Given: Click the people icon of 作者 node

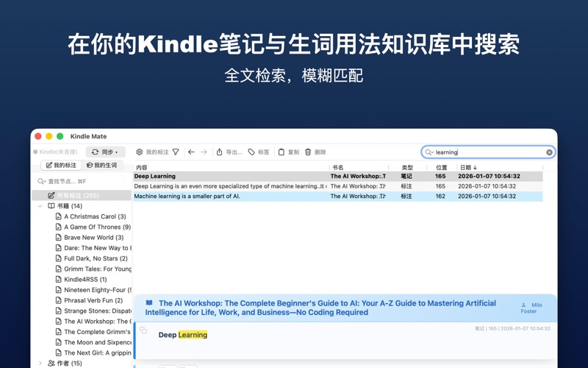Looking at the screenshot, I should pos(51,363).
